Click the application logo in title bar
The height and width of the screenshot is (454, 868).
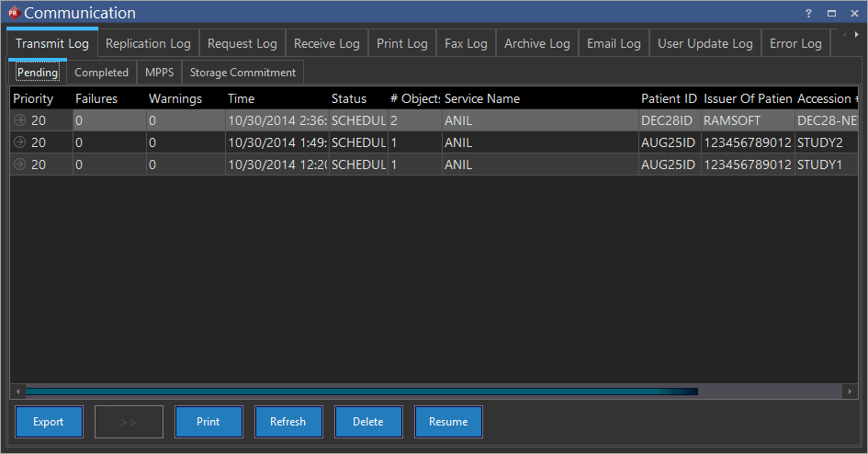tap(13, 13)
